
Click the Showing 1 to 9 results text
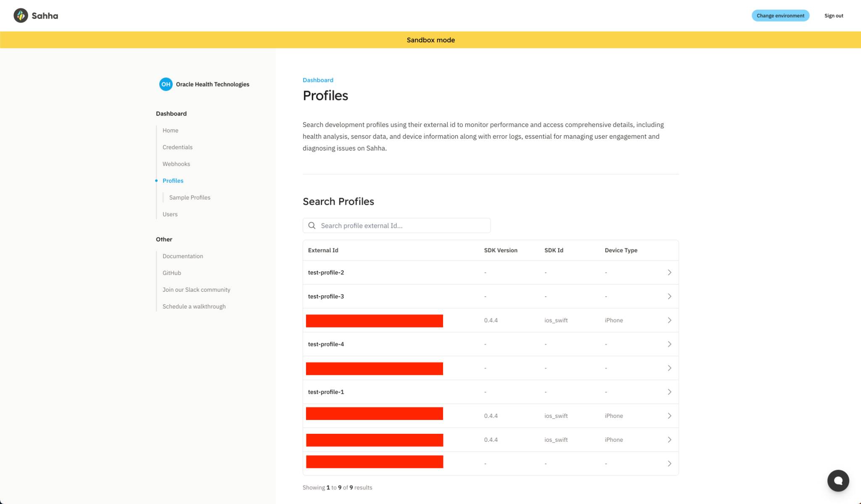pyautogui.click(x=337, y=488)
